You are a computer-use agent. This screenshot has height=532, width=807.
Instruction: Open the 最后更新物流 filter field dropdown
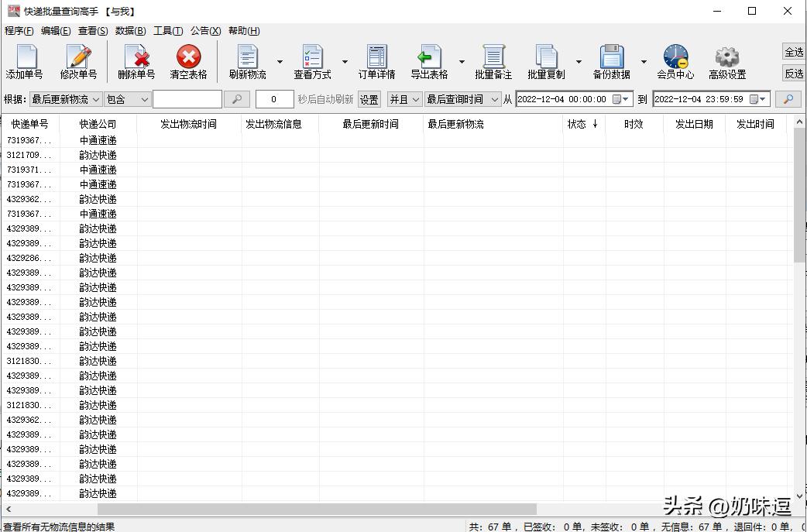65,99
